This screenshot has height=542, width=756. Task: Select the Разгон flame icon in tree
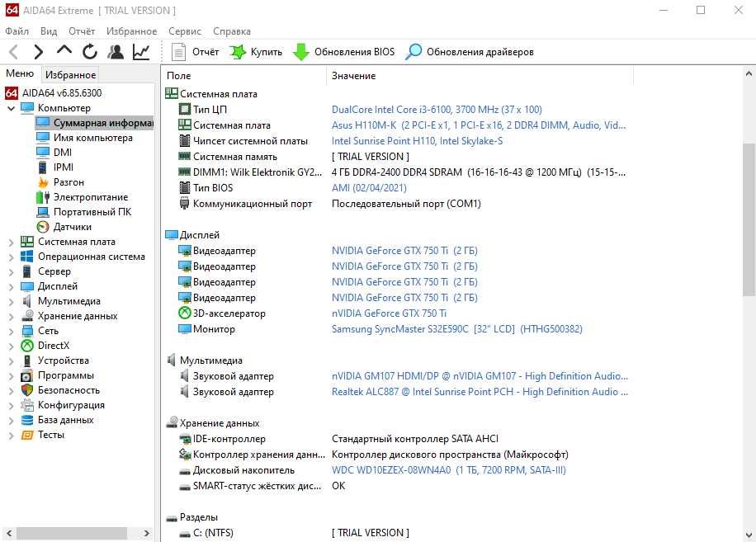43,182
